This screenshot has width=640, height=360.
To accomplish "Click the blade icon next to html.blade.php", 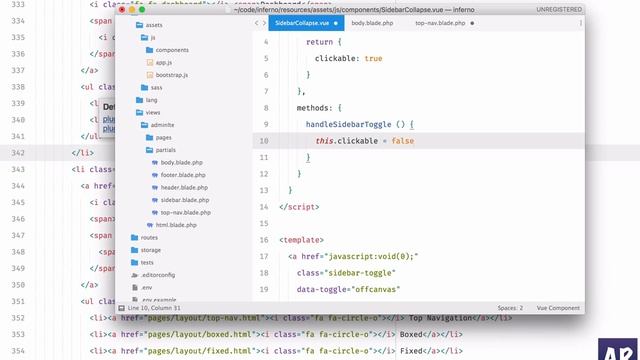I will pos(150,225).
